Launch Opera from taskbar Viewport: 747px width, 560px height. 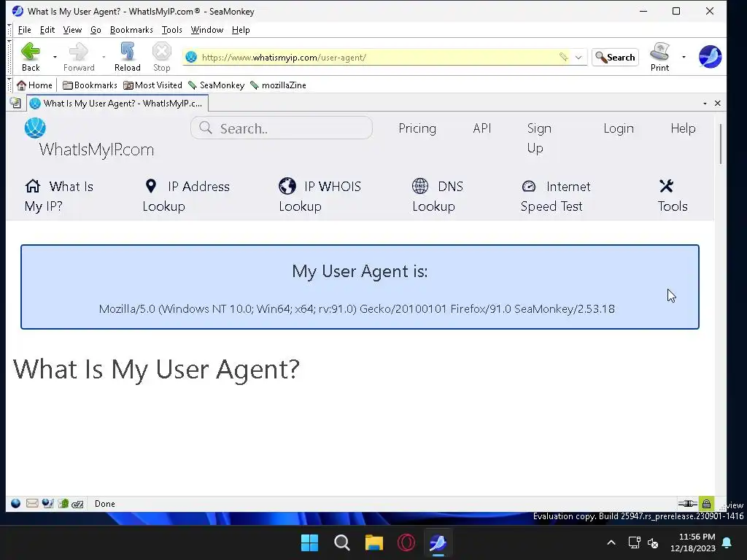[x=406, y=542]
